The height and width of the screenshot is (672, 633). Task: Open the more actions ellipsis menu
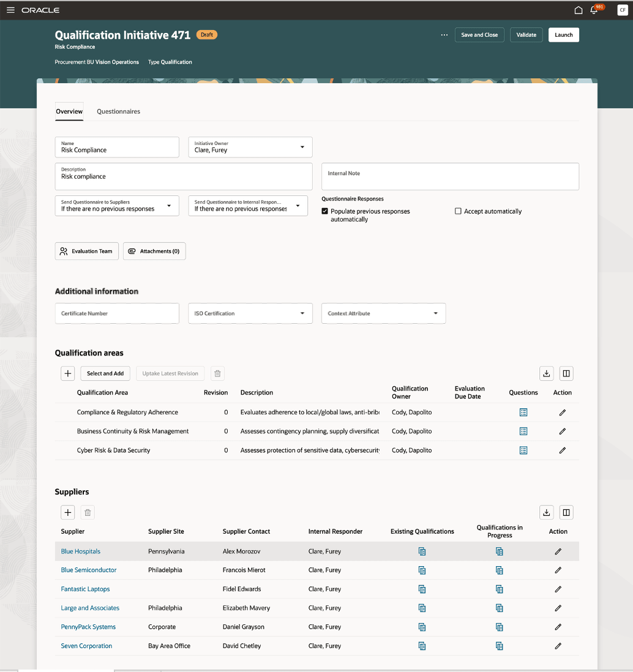(x=444, y=35)
